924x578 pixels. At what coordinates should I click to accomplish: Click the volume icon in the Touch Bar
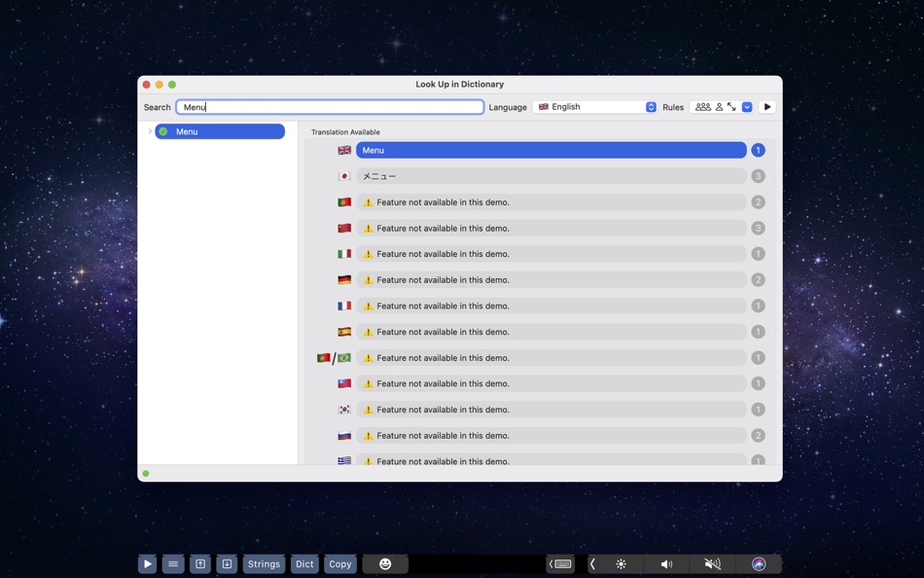[666, 564]
